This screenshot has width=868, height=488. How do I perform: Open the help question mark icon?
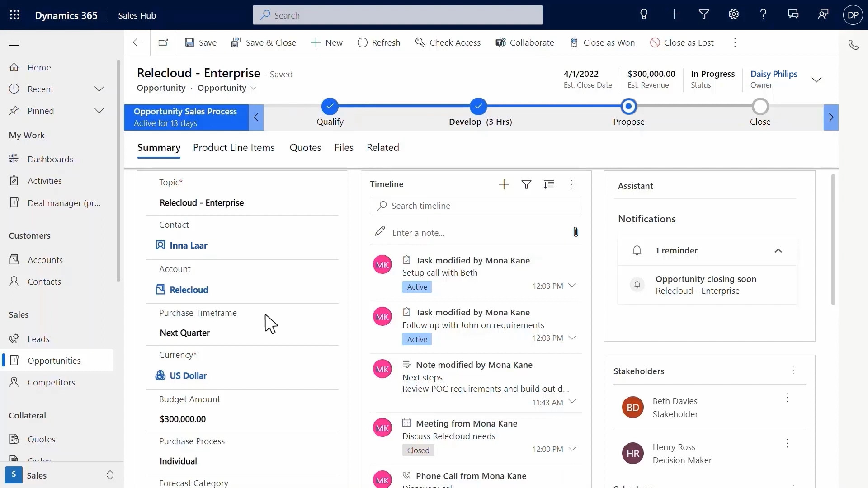(763, 15)
